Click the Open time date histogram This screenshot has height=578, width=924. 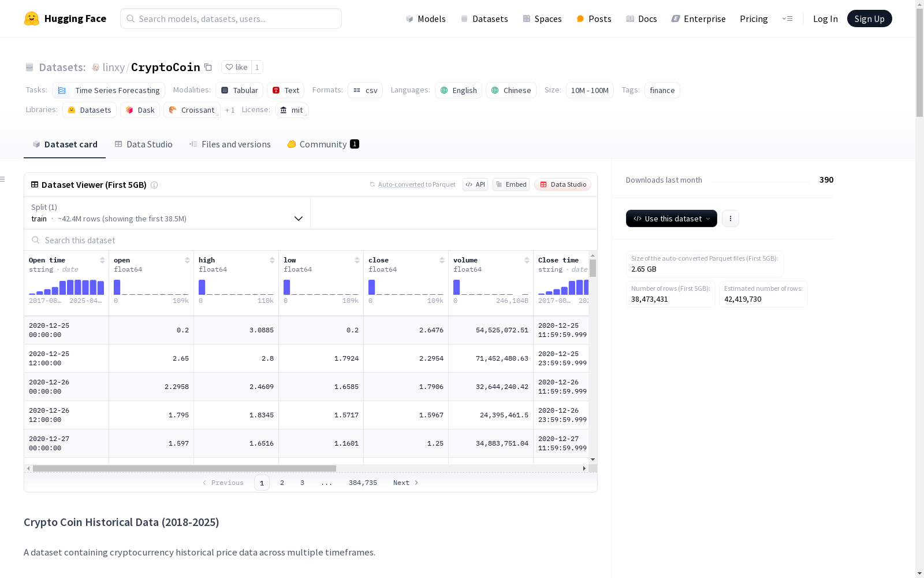click(x=66, y=287)
